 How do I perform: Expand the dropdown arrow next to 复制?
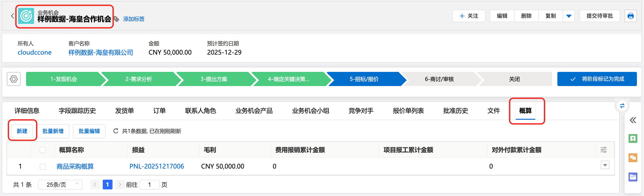coord(569,16)
